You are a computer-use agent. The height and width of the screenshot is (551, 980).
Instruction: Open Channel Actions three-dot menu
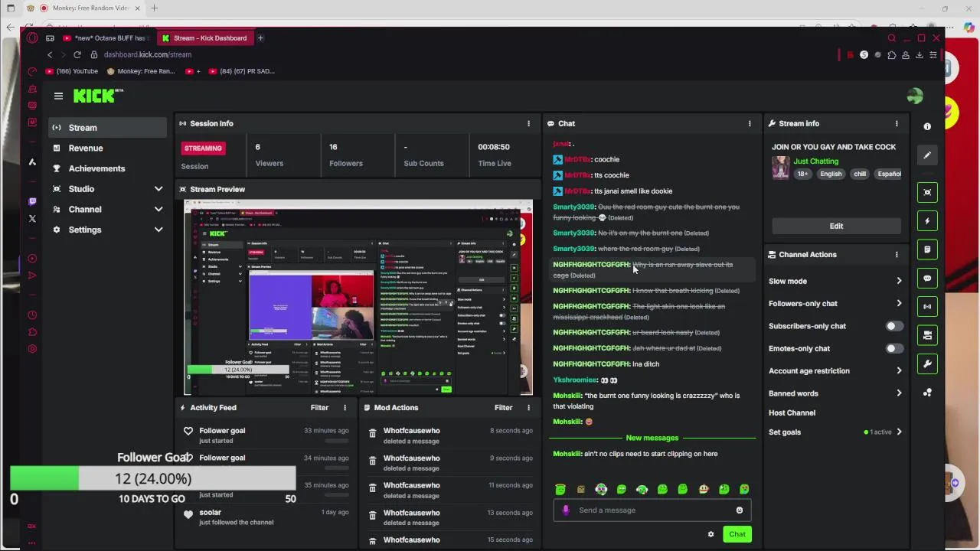[897, 255]
